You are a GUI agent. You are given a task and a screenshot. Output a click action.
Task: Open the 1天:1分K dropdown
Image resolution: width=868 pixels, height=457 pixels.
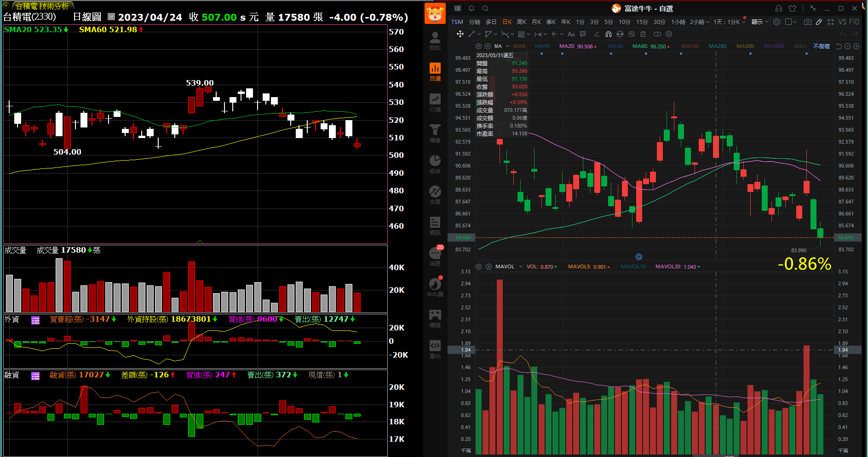[x=730, y=22]
